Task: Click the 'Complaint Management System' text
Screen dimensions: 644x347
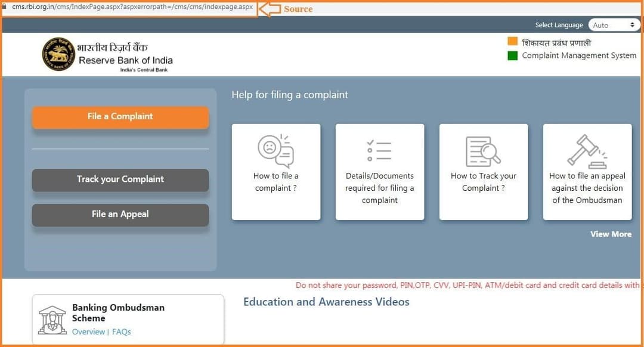Action: [579, 55]
